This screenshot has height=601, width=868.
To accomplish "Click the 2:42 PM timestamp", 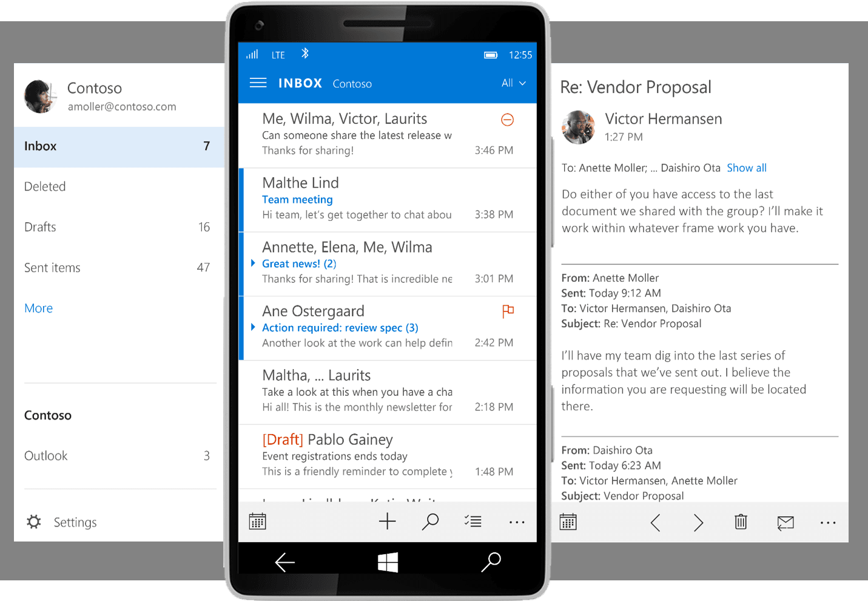I will (494, 343).
